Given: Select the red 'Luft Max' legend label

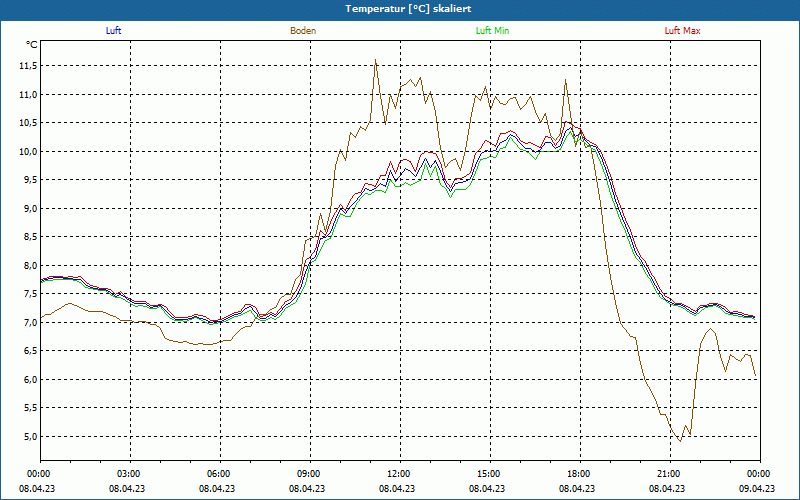Looking at the screenshot, I should [x=682, y=31].
